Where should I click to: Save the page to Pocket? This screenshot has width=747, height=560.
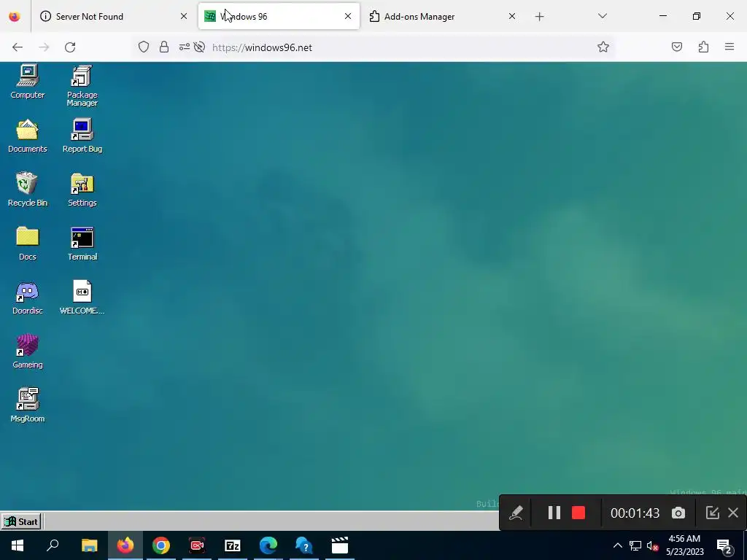[x=677, y=47]
